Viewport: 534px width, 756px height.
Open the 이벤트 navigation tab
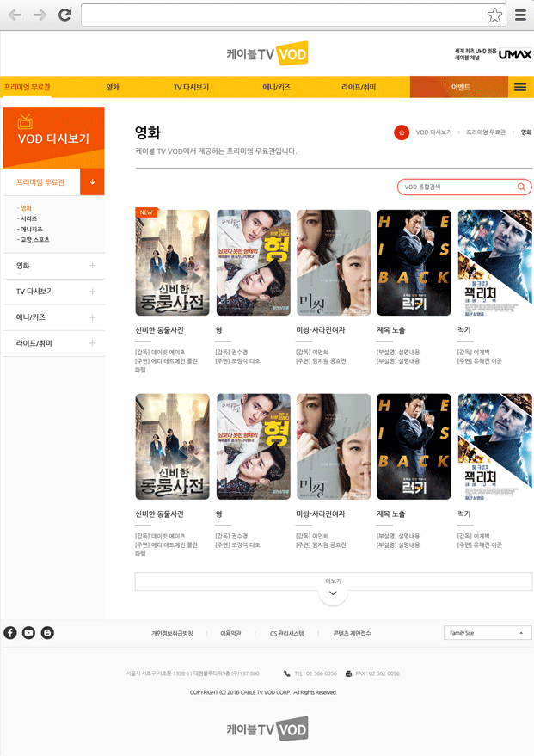click(x=459, y=87)
